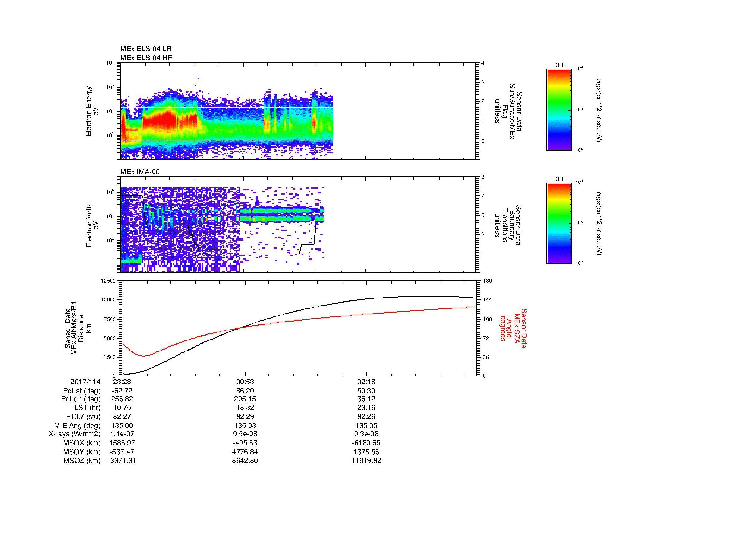Click the 02:18 time tick label
Image resolution: width=756 pixels, height=534 pixels.
[x=366, y=382]
